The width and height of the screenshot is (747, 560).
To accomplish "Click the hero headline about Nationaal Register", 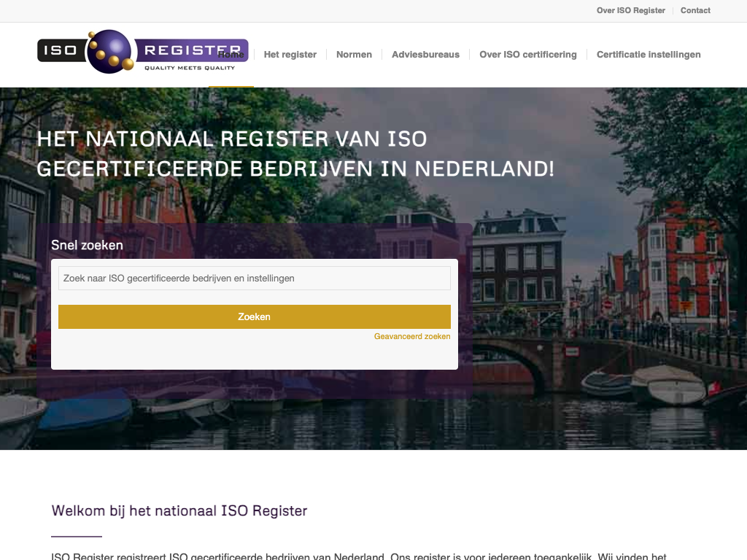I will 295,154.
